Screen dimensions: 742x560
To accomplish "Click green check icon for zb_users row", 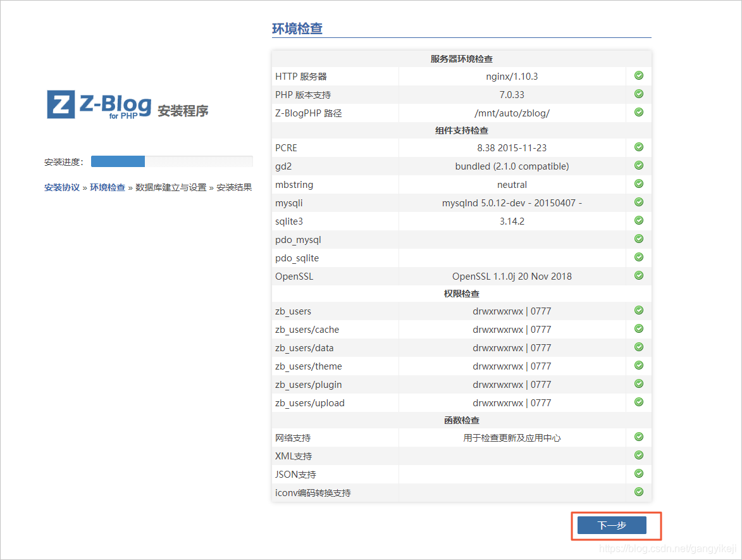I will [x=639, y=310].
